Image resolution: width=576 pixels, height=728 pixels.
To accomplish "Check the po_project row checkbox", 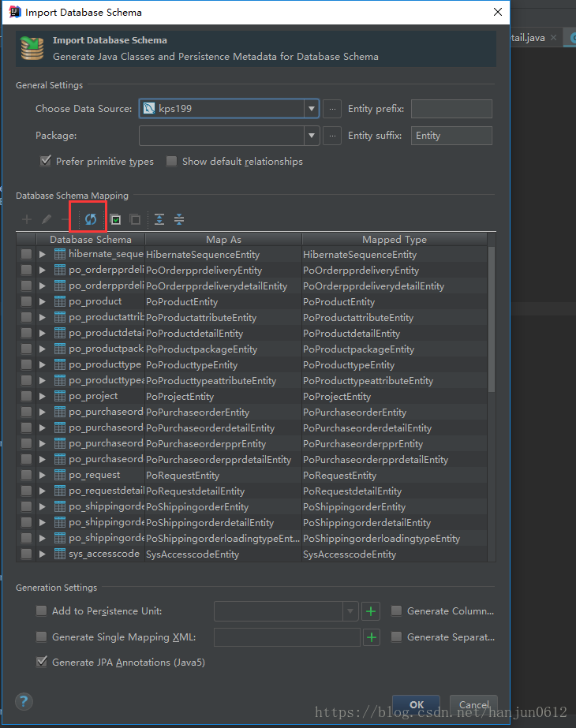I will pos(27,396).
